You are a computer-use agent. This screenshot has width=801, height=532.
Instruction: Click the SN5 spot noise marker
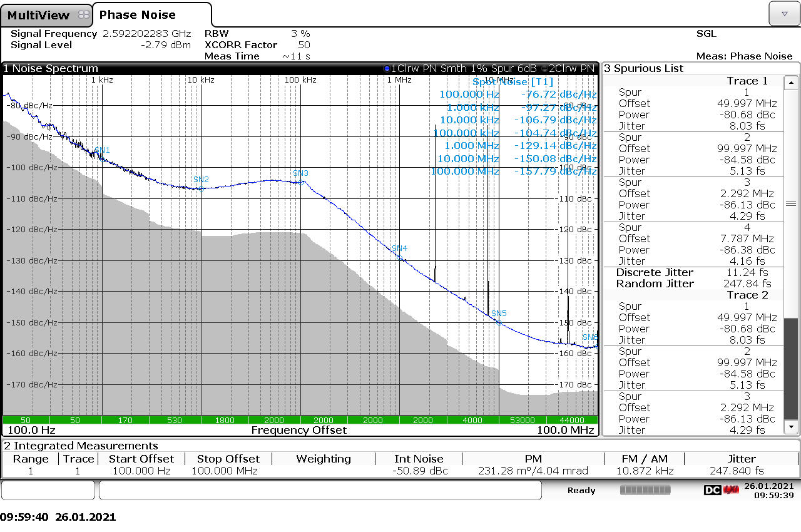tap(499, 322)
